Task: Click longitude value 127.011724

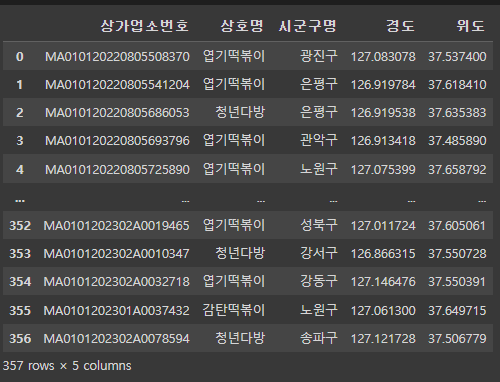Action: pyautogui.click(x=383, y=226)
